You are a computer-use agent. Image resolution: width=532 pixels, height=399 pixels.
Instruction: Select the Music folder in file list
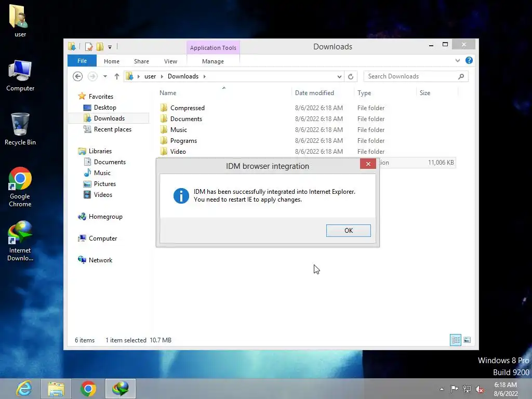(179, 129)
